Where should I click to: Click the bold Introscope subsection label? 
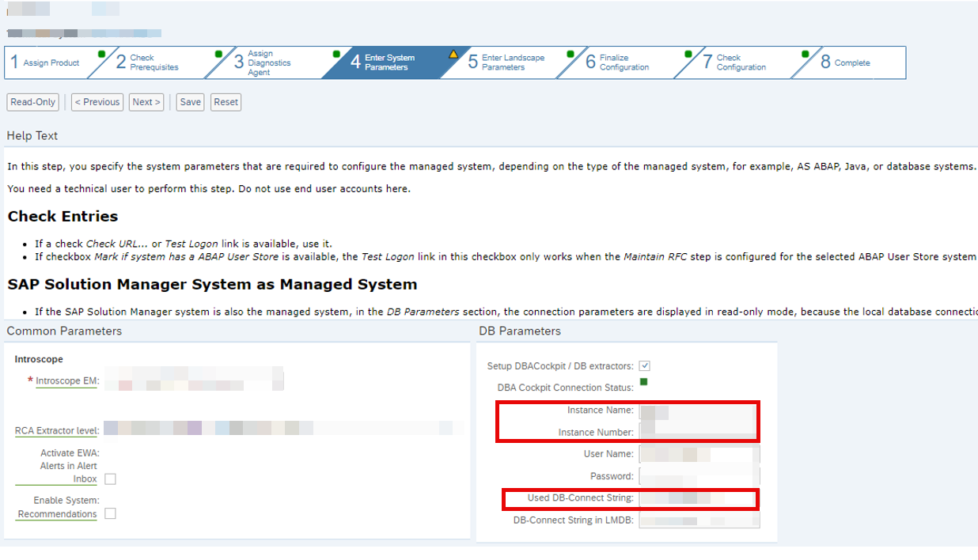(x=40, y=359)
